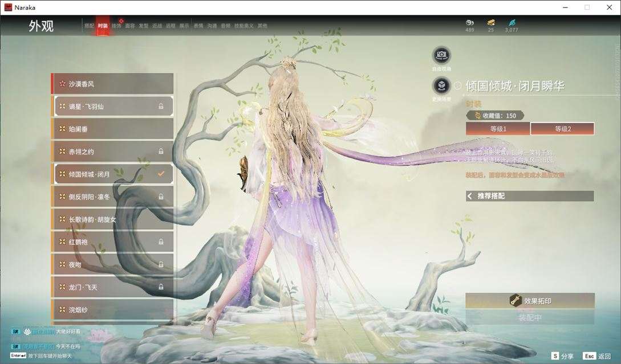The image size is (621, 364).
Task: Open the 表情 tab
Action: [198, 26]
